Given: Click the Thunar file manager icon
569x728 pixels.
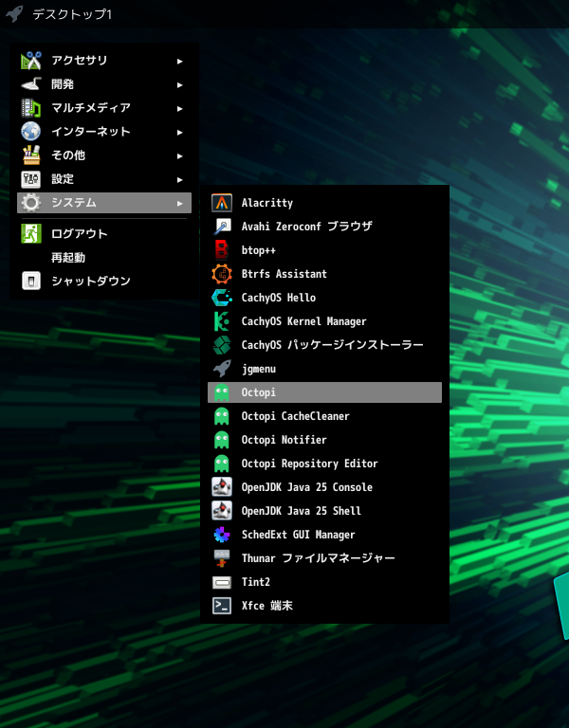Looking at the screenshot, I should (x=222, y=558).
